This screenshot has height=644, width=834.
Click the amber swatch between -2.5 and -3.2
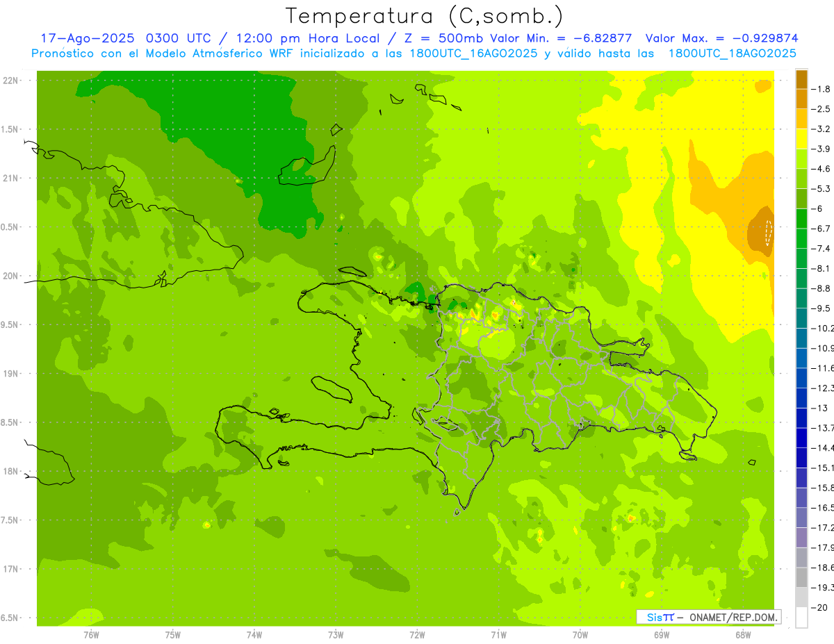(801, 119)
